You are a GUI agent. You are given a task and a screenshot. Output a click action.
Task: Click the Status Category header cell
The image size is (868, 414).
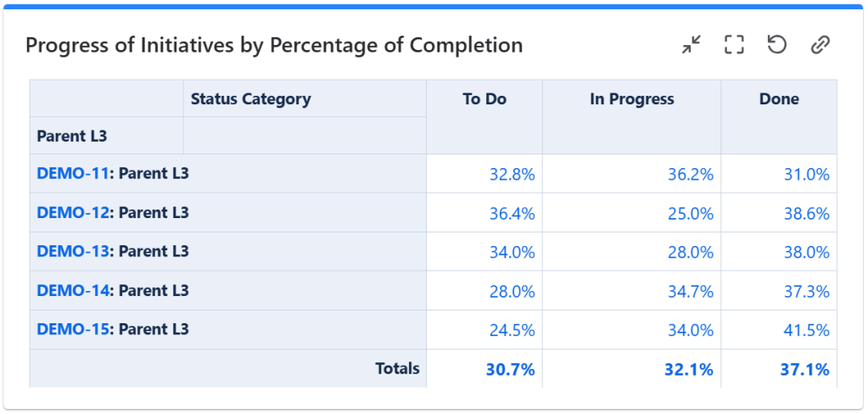click(x=251, y=99)
